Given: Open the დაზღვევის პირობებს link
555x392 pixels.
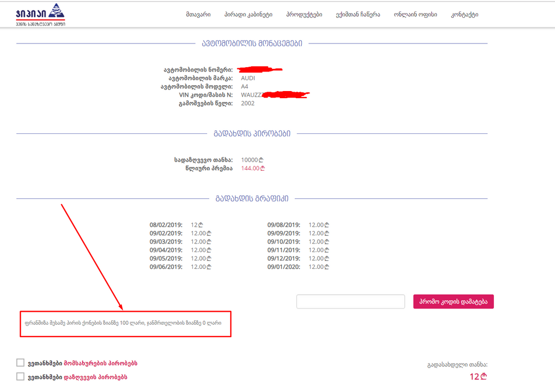Looking at the screenshot, I should (95, 377).
